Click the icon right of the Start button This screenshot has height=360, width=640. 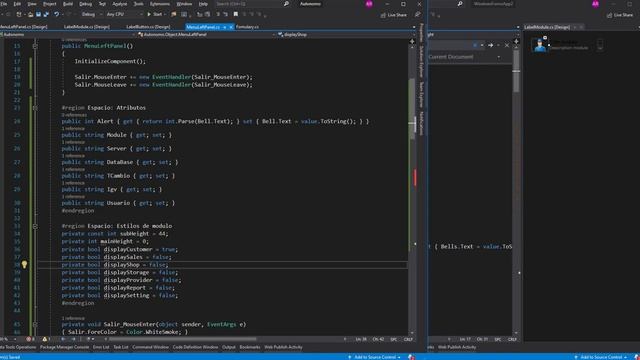(x=174, y=14)
